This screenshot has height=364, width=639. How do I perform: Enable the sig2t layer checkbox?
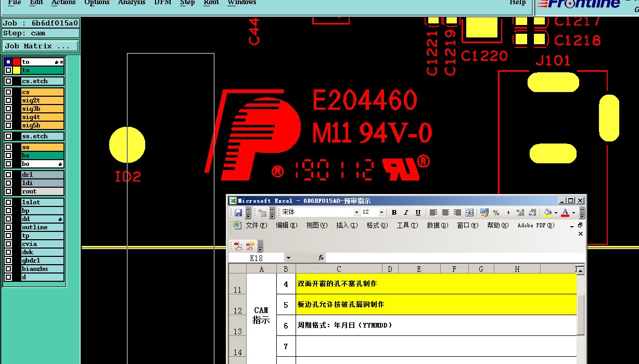[8, 100]
